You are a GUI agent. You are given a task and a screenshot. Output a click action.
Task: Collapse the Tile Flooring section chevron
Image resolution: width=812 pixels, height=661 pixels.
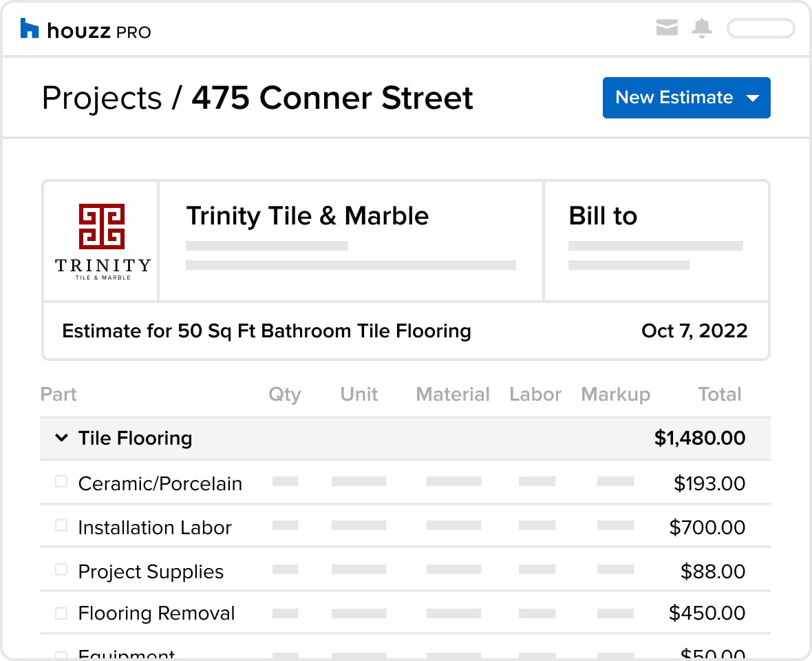tap(61, 438)
